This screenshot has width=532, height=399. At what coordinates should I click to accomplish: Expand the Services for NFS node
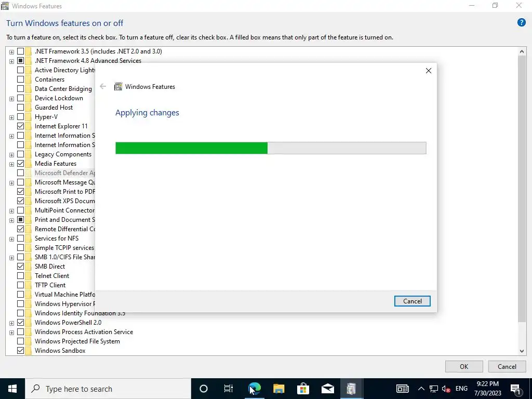coord(11,239)
